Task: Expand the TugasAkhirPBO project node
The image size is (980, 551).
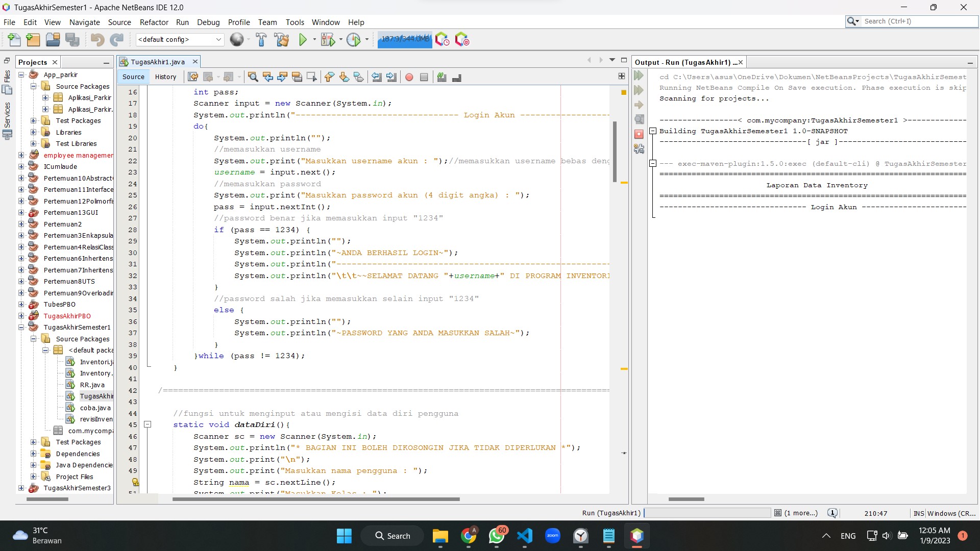Action: [x=21, y=316]
